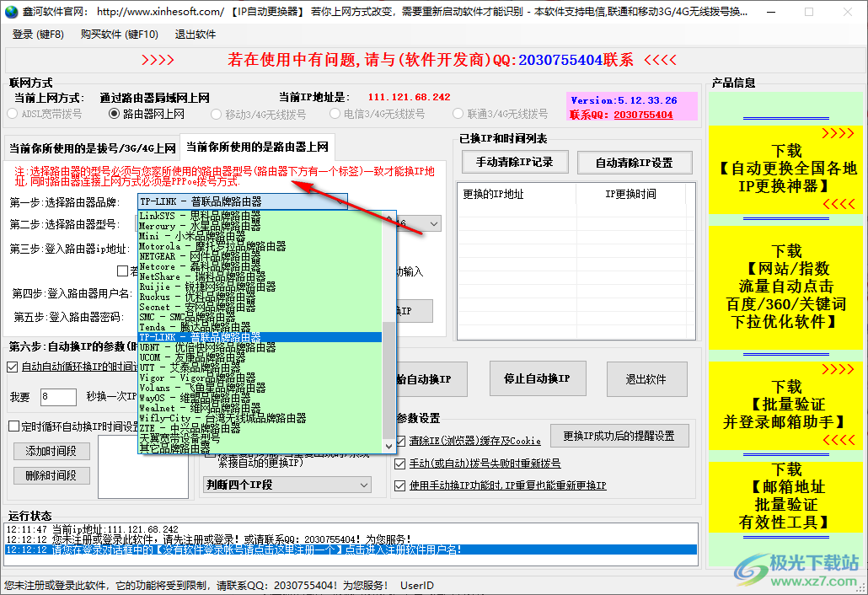
Task: Pick UTT 艾泰品牌路由器 option
Action: pyautogui.click(x=260, y=367)
